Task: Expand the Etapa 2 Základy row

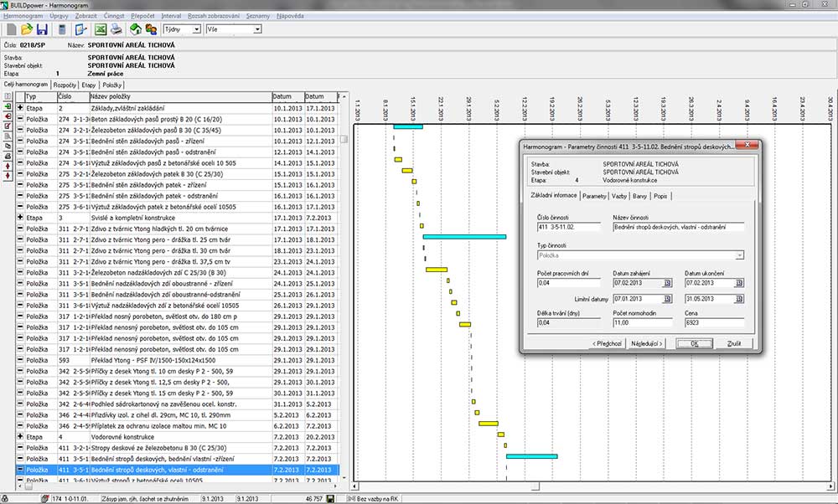Action: (20, 108)
